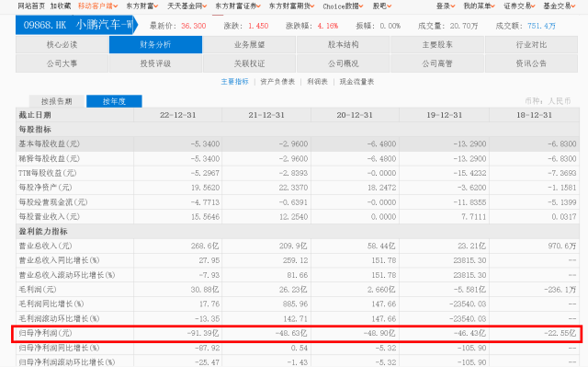Open the 公司高管 tab

[x=437, y=63]
